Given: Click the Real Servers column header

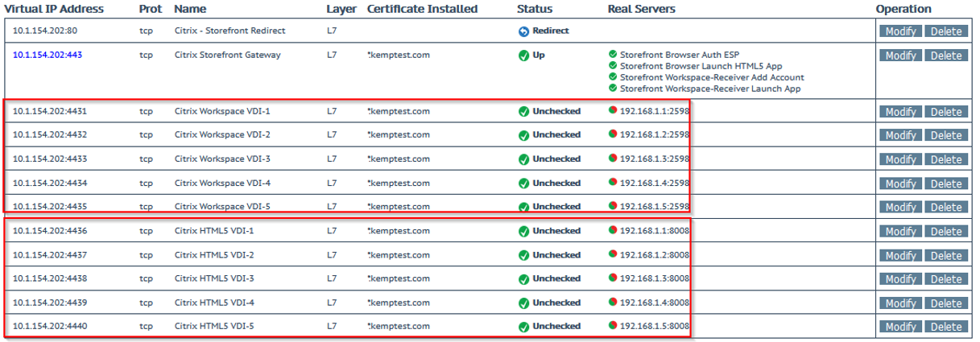Looking at the screenshot, I should (642, 9).
